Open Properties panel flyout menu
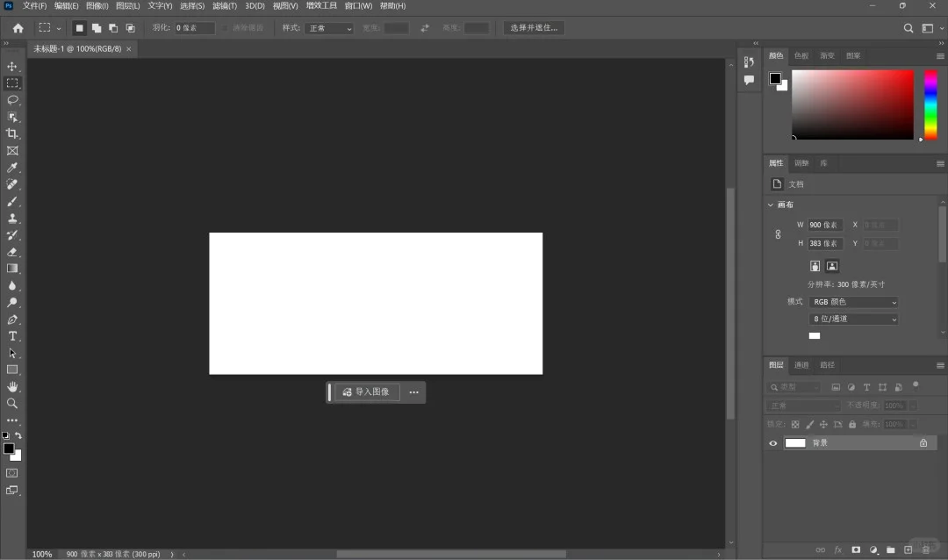 pos(940,164)
